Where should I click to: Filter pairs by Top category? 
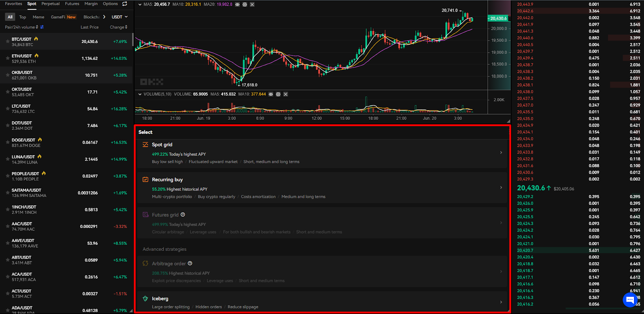coord(23,17)
